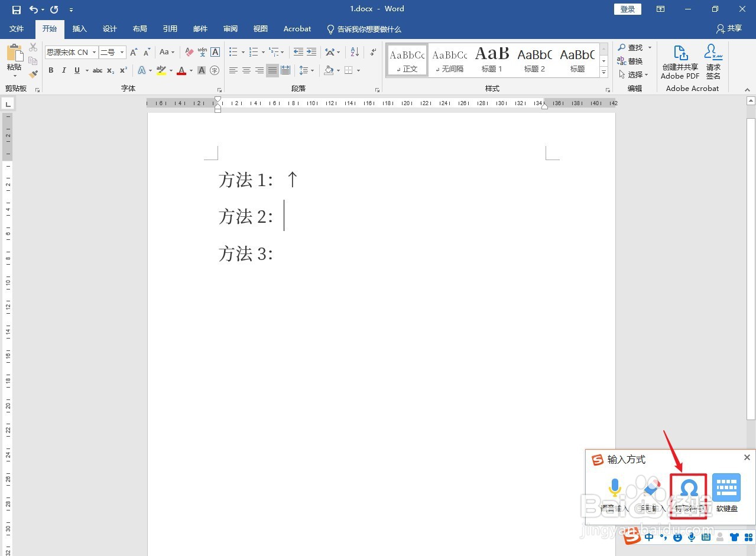
Task: Expand styles gallery more arrow
Action: pos(603,73)
